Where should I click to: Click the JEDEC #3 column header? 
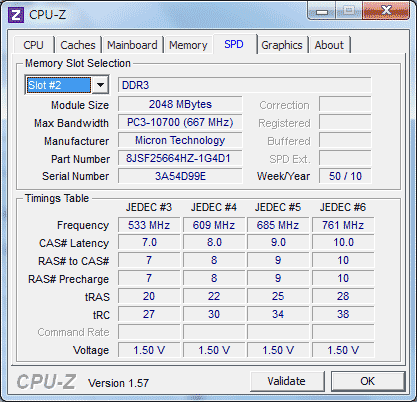pos(149,207)
